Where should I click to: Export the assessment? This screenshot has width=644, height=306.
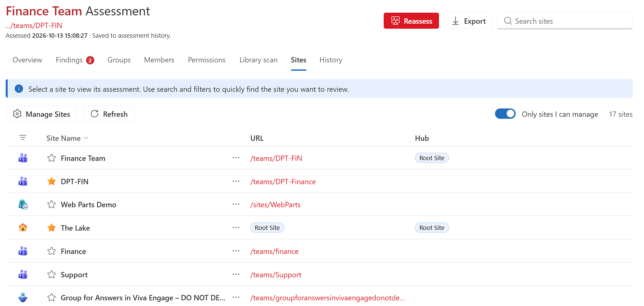[x=468, y=21]
